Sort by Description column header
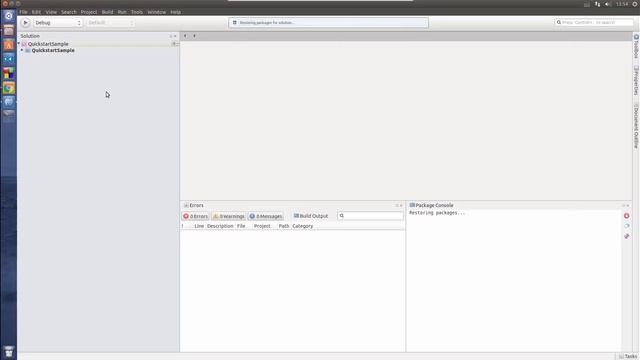The image size is (640, 360). [220, 226]
